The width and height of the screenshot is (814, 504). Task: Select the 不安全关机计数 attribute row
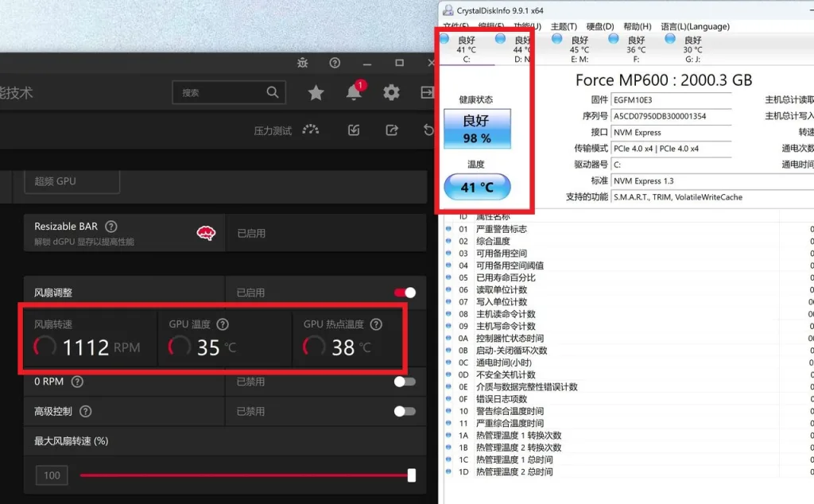coord(629,374)
